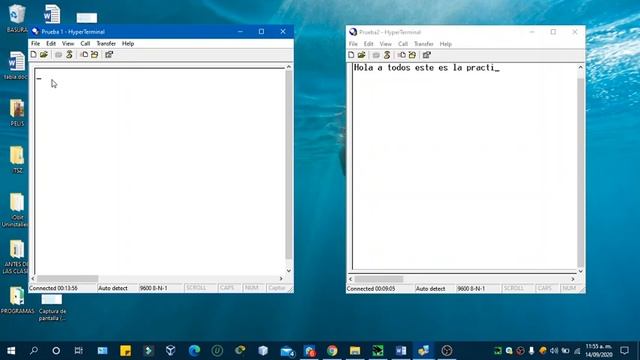Select 'Captura de pantalla' file on desktop

(x=52, y=307)
